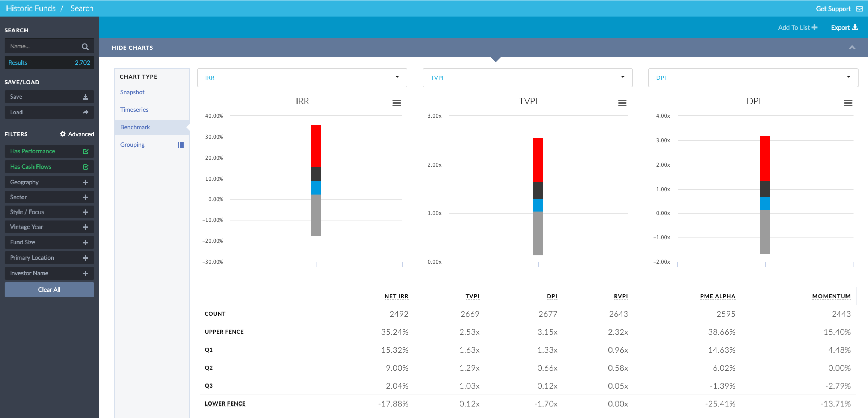Click the search magnifier icon

coord(85,47)
